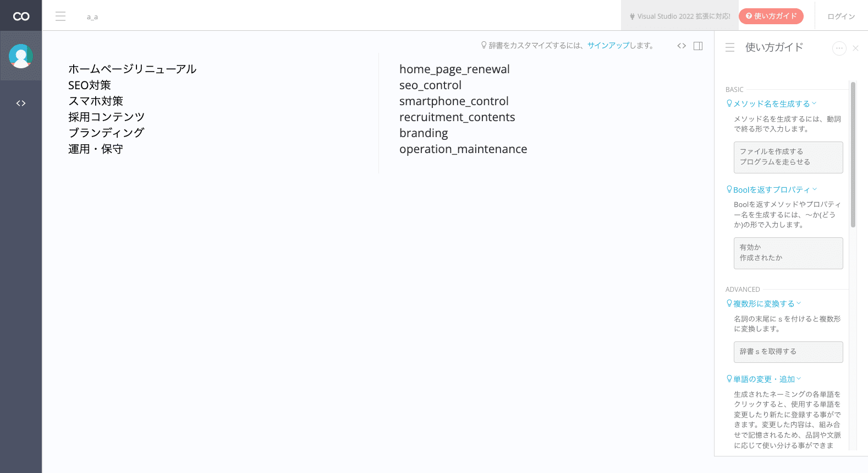The width and height of the screenshot is (868, 473).
Task: Collapse the Boolを返すプロパティ section
Action: [771, 189]
